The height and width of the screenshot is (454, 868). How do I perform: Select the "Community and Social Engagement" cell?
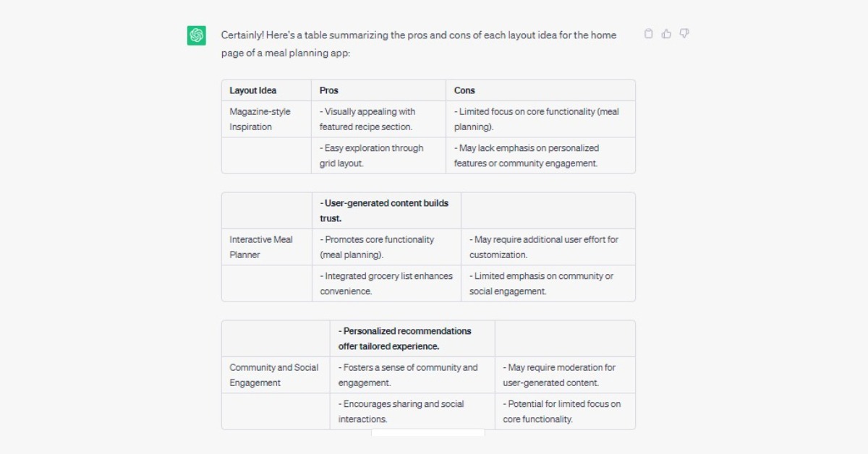tap(273, 374)
